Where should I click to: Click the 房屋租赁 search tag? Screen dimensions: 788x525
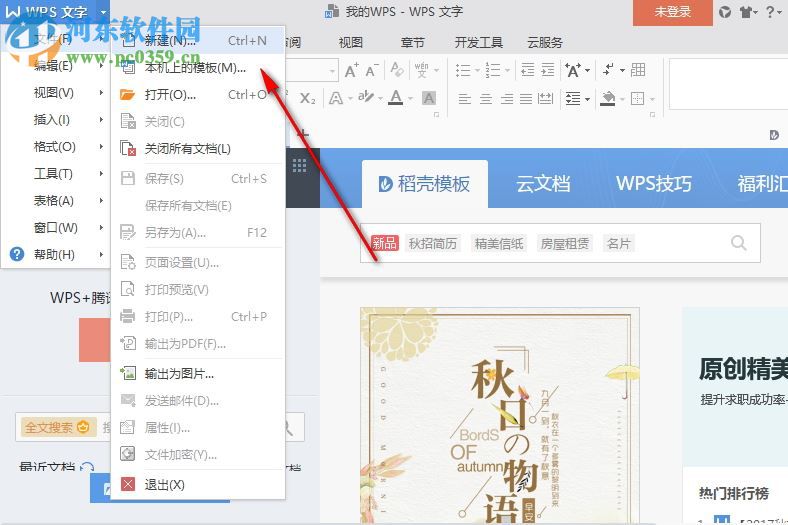[x=564, y=244]
